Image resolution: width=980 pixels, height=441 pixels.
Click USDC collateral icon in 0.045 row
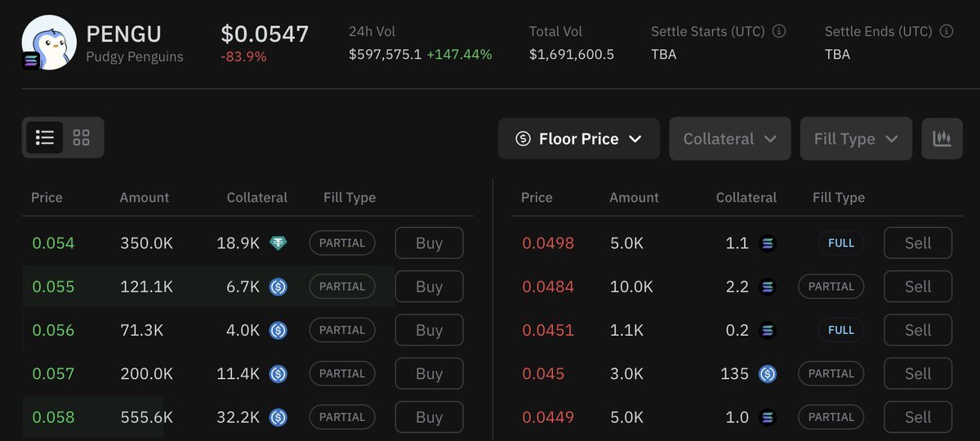coord(767,374)
